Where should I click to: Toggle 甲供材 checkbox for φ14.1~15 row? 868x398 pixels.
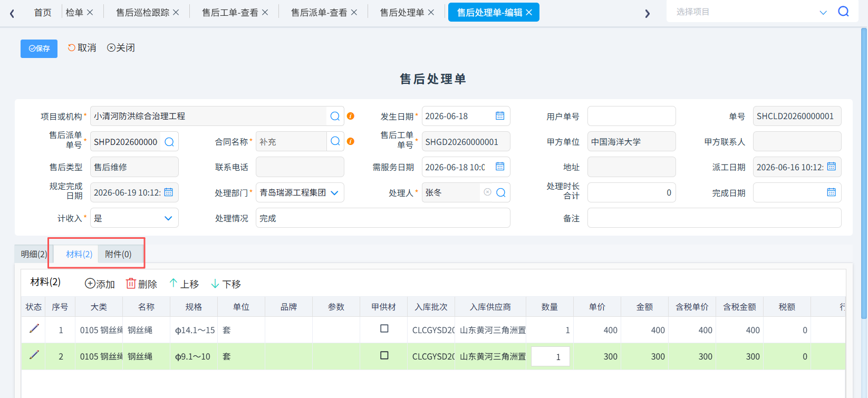click(384, 328)
